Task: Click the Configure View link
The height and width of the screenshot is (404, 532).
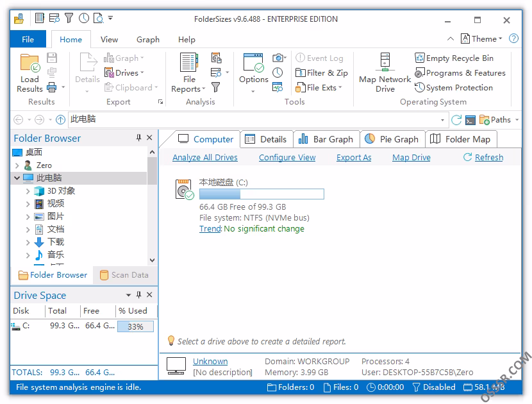Action: [287, 158]
